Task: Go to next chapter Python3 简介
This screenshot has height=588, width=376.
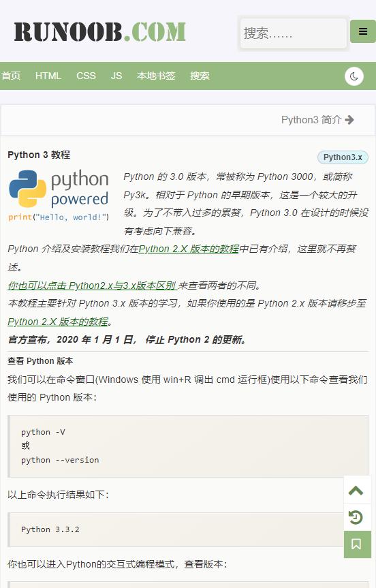Action: [317, 120]
